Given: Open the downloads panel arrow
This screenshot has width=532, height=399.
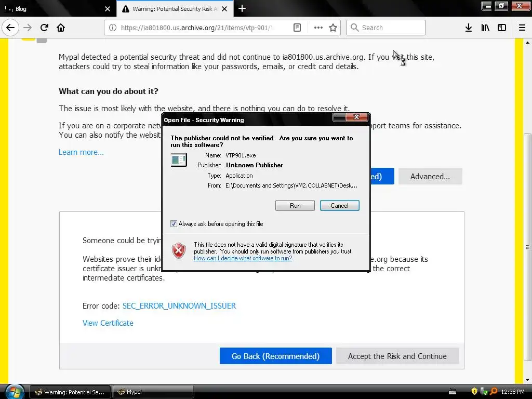Looking at the screenshot, I should tap(469, 28).
